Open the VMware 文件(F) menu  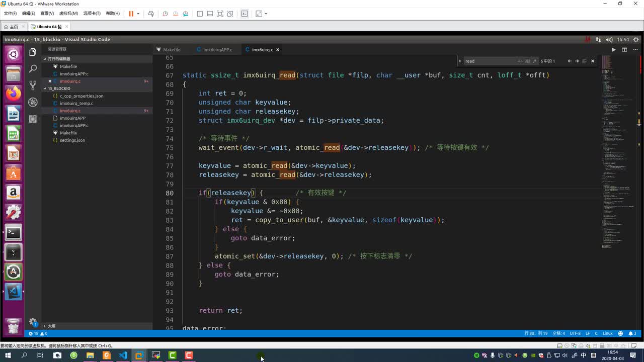pos(10,14)
